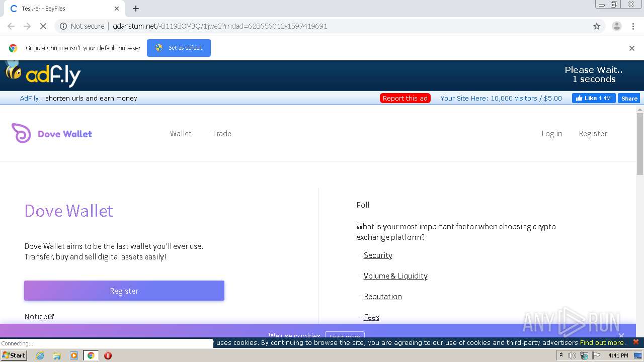This screenshot has height=362, width=644.
Task: Close the purple cookie banner
Action: 621,335
